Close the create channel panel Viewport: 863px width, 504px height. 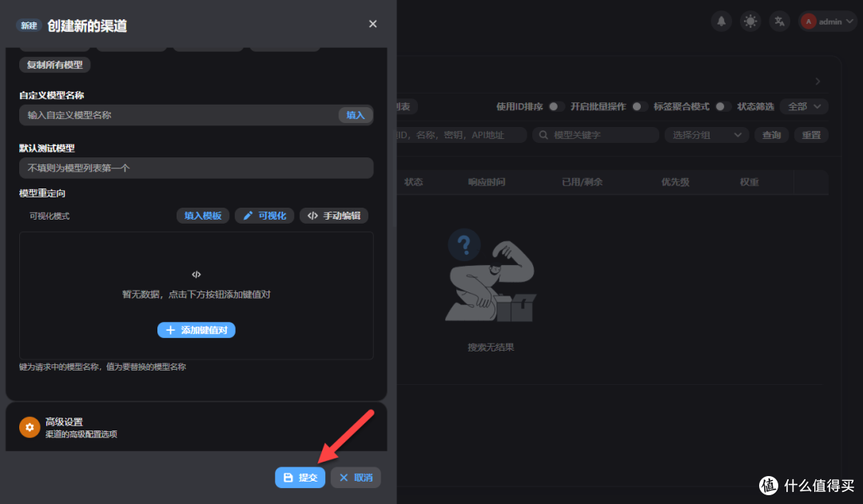pos(372,24)
